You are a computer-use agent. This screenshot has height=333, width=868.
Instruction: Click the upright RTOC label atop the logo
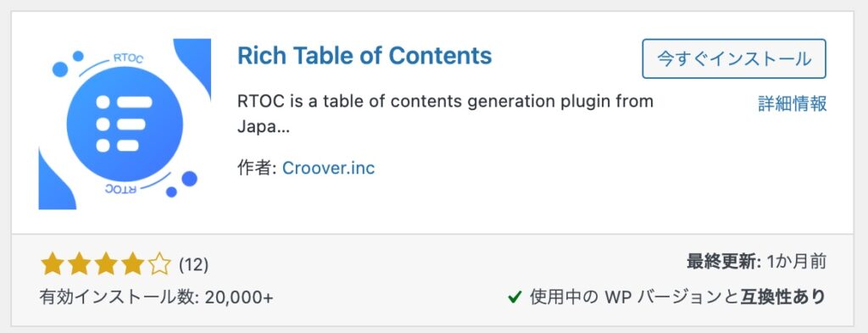[x=129, y=58]
